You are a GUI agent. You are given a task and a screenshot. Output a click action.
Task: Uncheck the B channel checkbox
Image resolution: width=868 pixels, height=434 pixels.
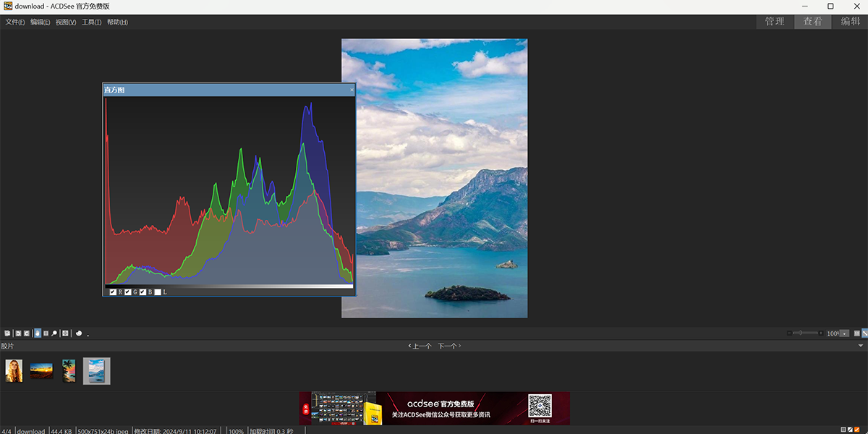(x=142, y=292)
